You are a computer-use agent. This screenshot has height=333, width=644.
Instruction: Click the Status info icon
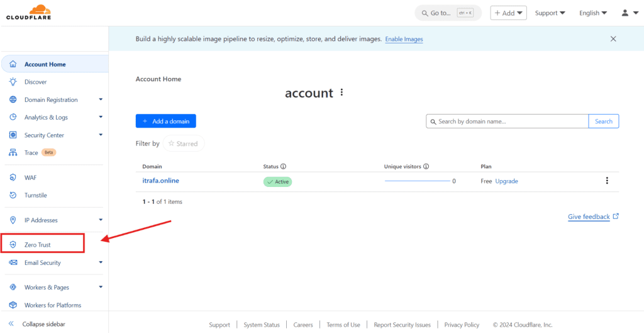(284, 166)
